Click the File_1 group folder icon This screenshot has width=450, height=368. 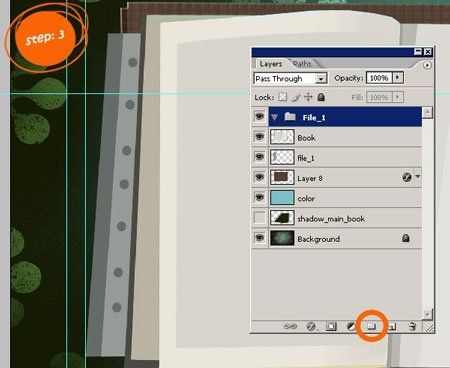click(x=290, y=117)
